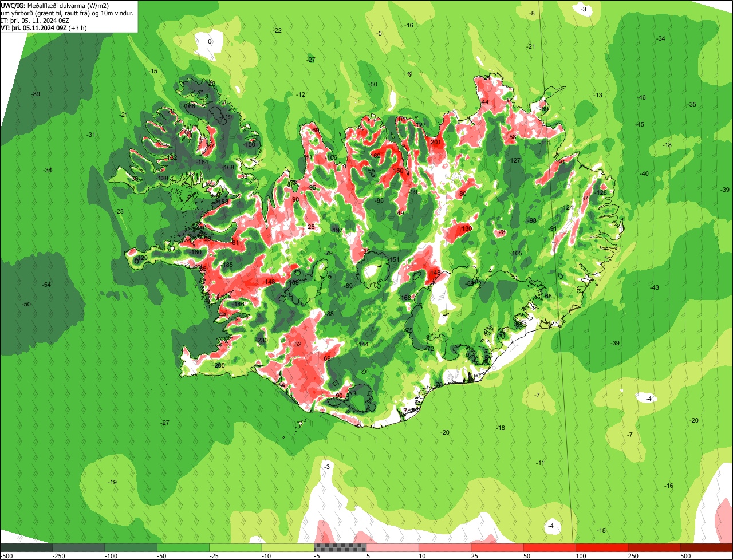733x560 pixels.
Task: Click the '-46' ocean value to the east
Action: (x=641, y=97)
